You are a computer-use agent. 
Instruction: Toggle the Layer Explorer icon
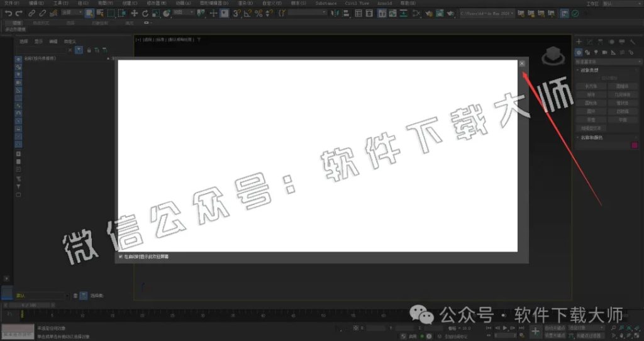[x=369, y=14]
